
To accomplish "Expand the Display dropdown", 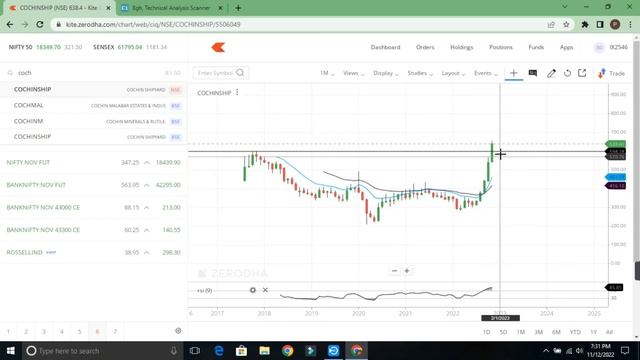I will 386,73.
